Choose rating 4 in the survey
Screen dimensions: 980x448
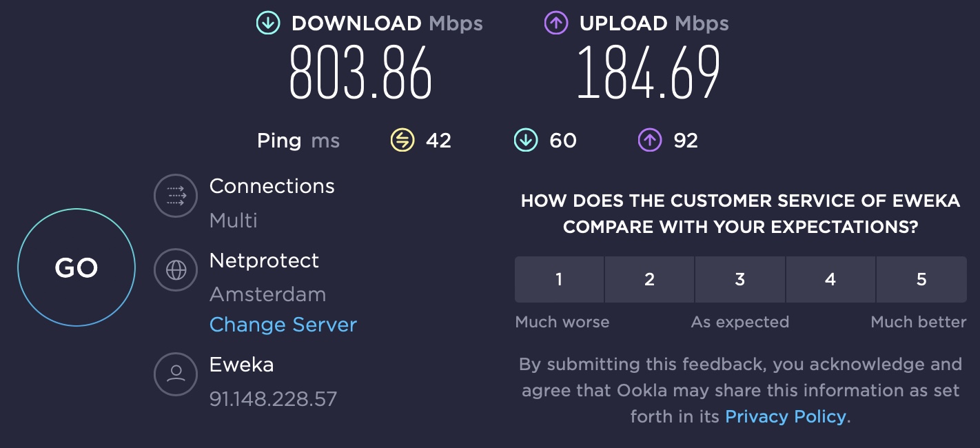830,279
